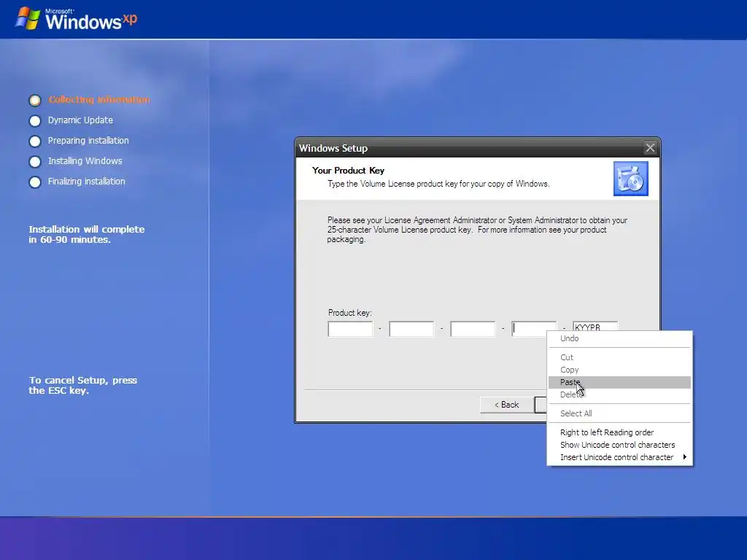Click the third product key field

(x=473, y=329)
